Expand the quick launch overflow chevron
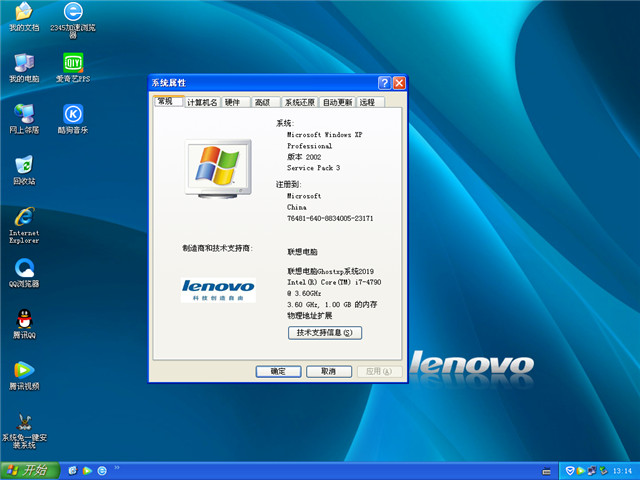The width and height of the screenshot is (640, 480). [117, 467]
